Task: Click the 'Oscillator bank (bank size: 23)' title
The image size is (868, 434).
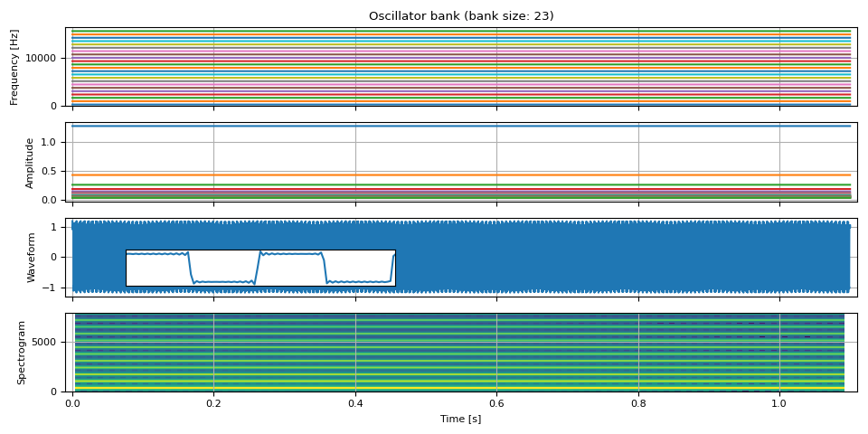Action: click(x=461, y=16)
